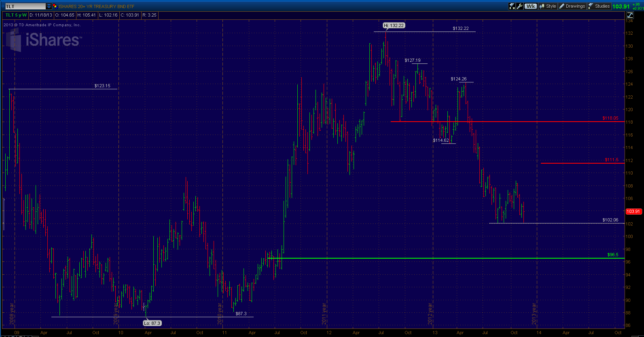Click the $127.19 price level label
644x337 pixels.
click(x=413, y=60)
